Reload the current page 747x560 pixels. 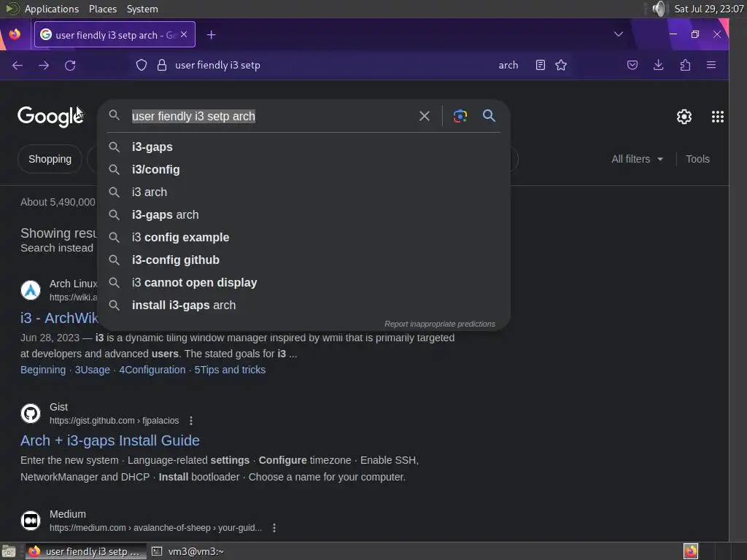(x=70, y=65)
